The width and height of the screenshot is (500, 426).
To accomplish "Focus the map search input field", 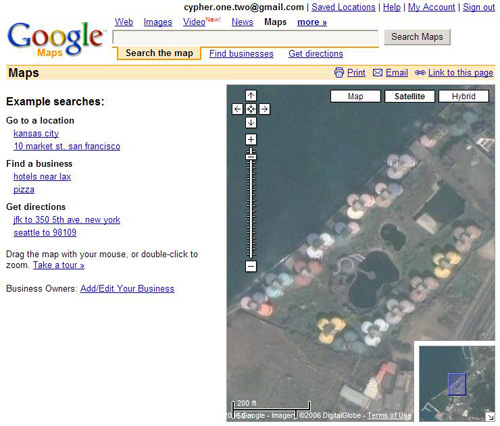I will (x=246, y=37).
